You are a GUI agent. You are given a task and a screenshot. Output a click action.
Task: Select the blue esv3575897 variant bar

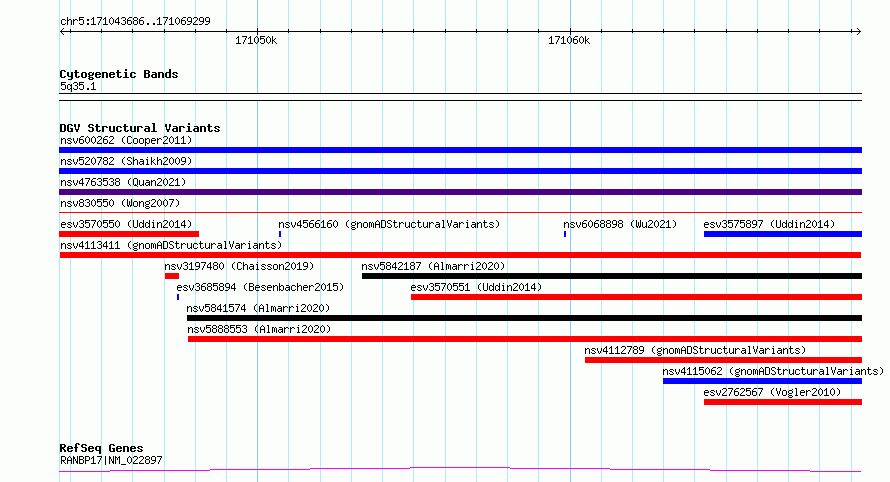click(783, 234)
